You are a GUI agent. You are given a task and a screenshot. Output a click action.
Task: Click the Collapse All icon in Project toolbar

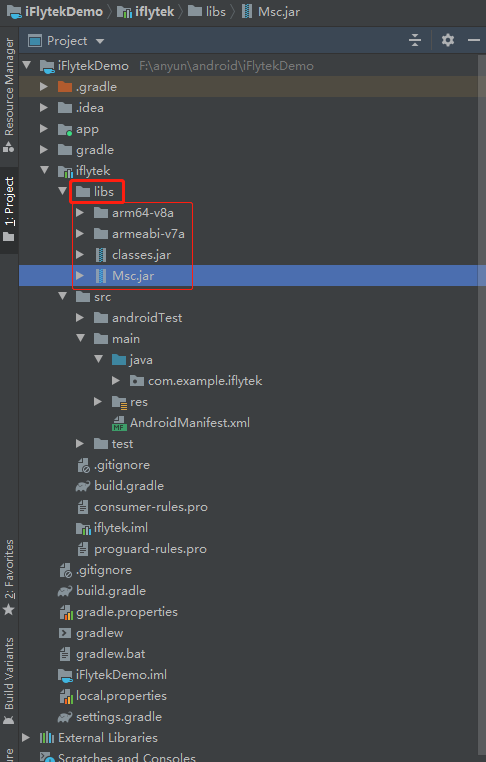[x=415, y=40]
